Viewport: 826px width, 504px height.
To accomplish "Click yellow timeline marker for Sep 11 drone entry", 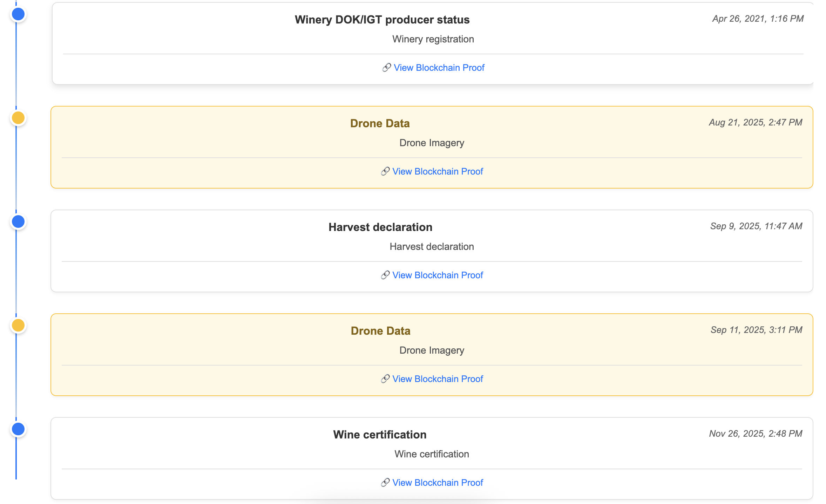I will pos(18,326).
